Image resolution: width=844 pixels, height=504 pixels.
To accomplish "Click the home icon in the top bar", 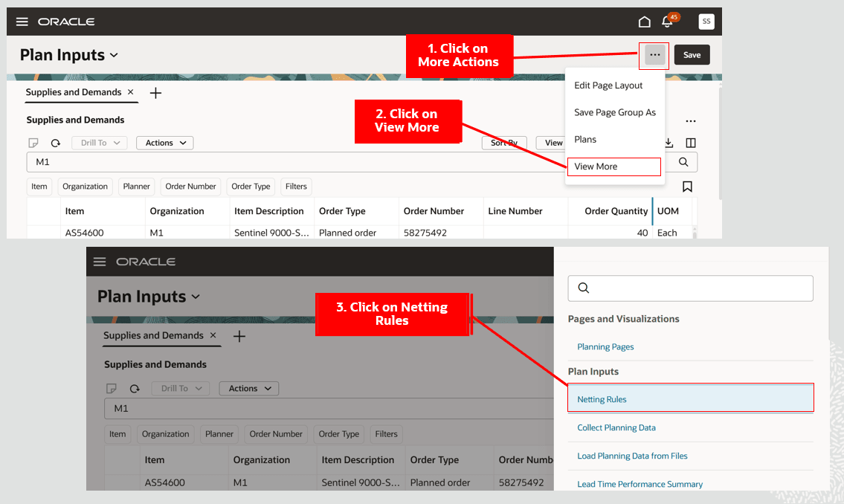I will [645, 22].
